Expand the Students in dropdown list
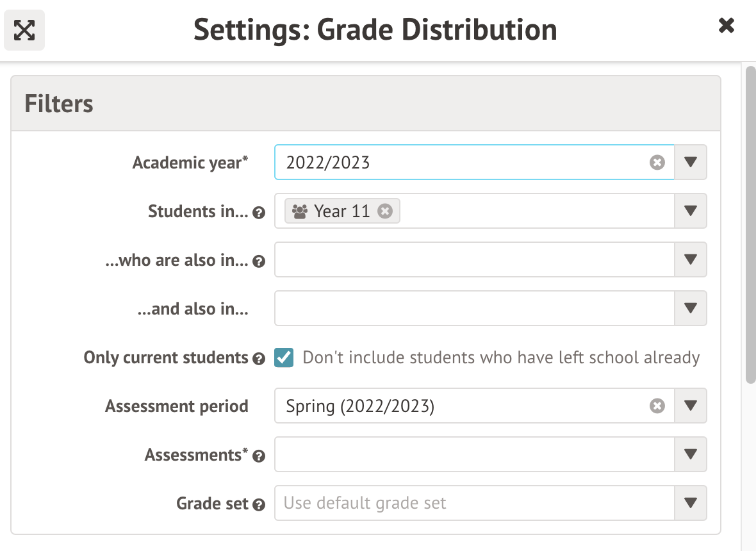Viewport: 756px width, 551px height. [x=690, y=211]
